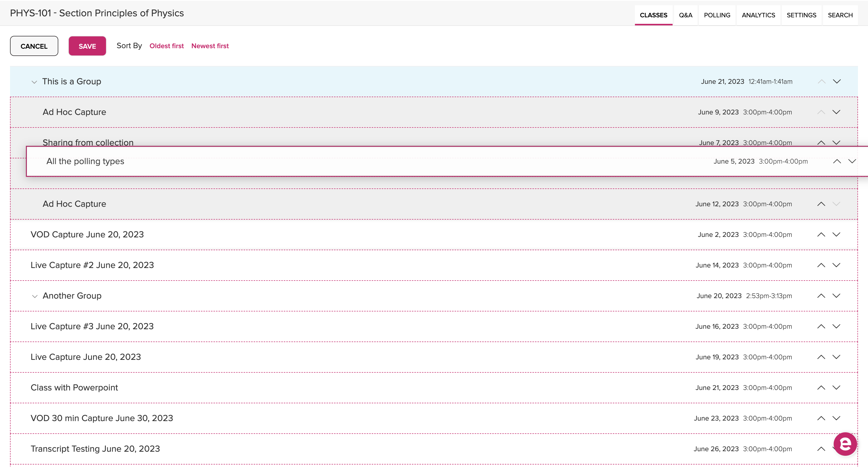Screen dimensions: 868x467
Task: Click SAVE button
Action: click(x=87, y=45)
